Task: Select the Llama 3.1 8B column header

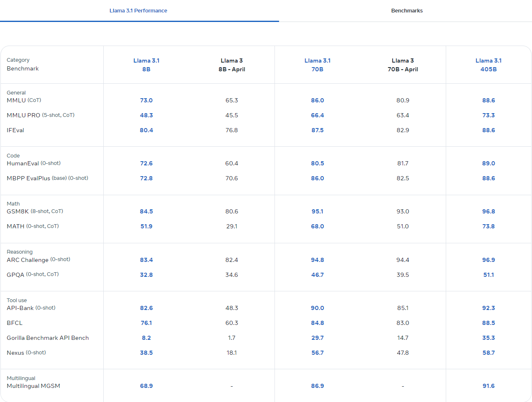Action: pos(146,65)
